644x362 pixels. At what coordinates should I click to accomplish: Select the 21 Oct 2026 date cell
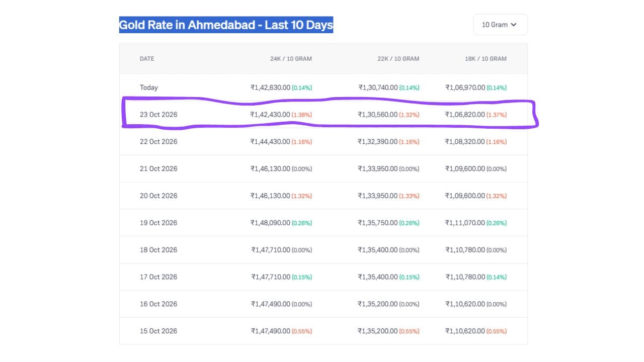coord(158,169)
